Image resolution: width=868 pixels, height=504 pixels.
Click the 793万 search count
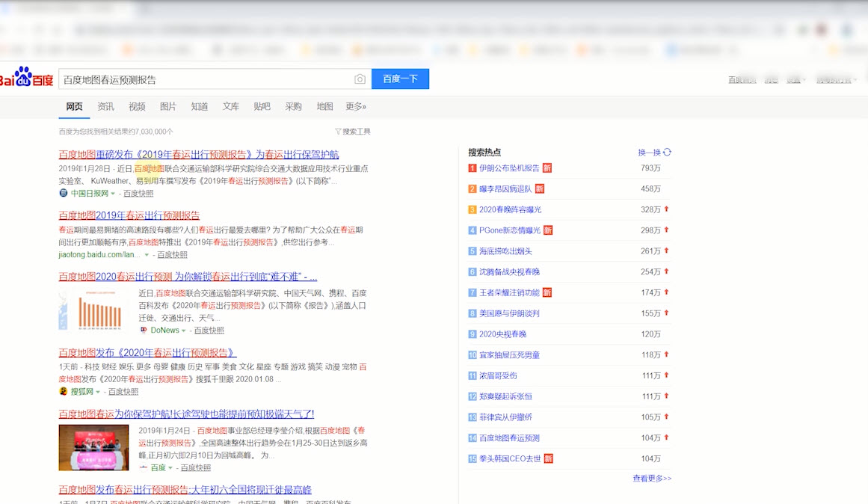click(651, 168)
